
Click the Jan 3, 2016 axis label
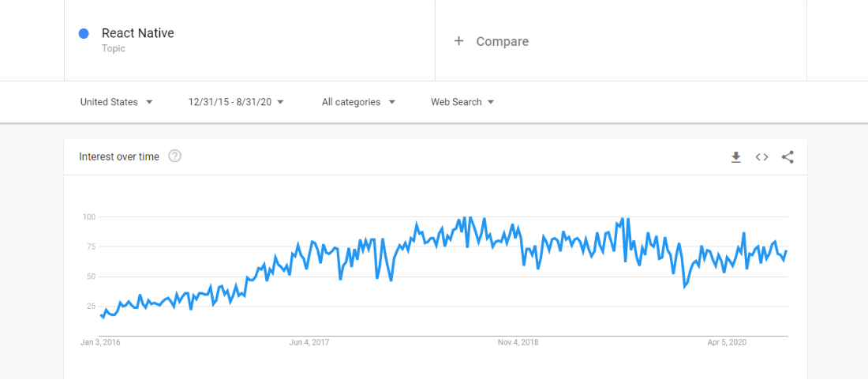100,342
